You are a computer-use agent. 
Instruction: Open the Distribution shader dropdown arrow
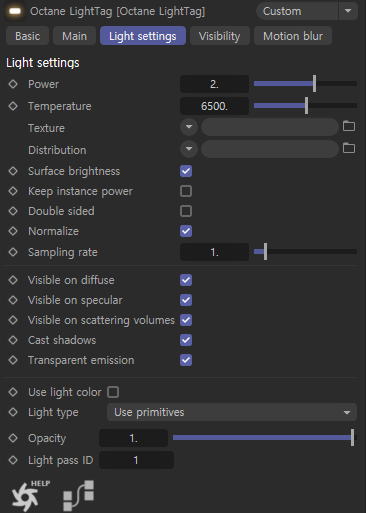[x=189, y=148]
